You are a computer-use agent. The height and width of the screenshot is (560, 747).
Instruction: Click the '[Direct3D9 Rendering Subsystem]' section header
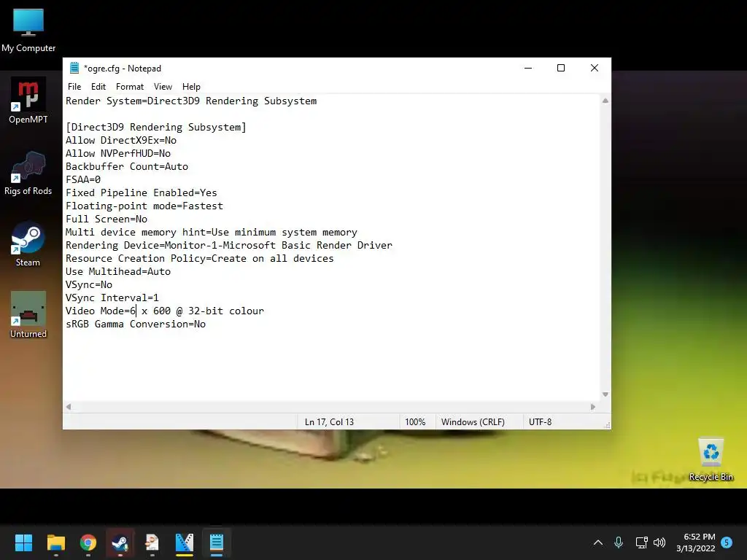point(156,127)
